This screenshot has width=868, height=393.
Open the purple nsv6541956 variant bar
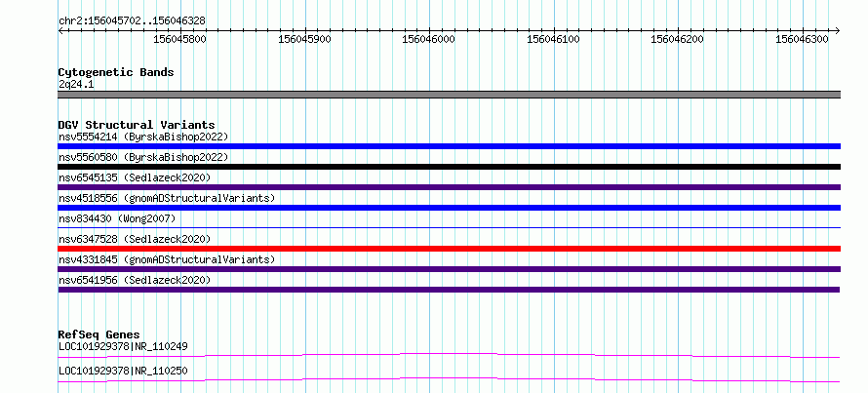449,290
